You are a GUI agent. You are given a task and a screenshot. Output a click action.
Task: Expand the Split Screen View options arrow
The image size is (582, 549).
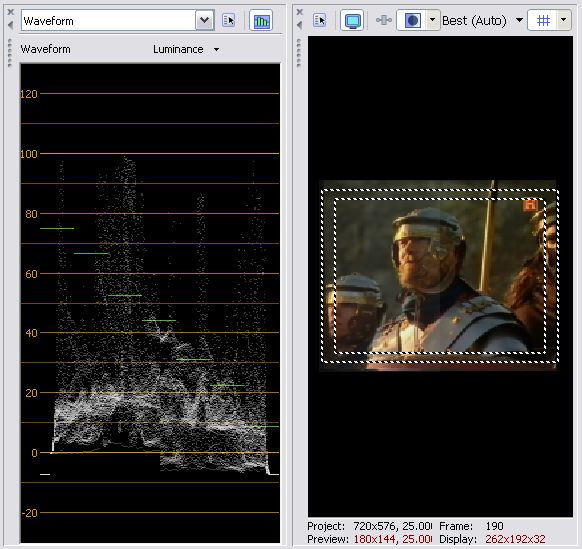pyautogui.click(x=432, y=19)
